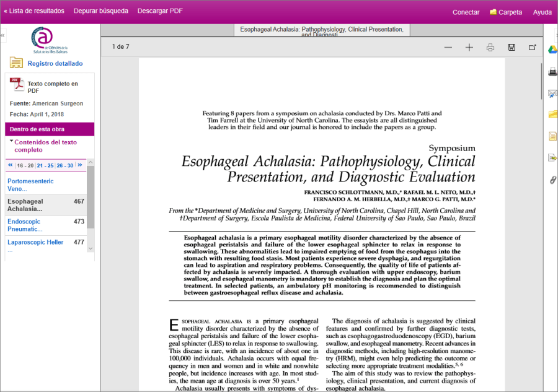Open Depurar búsqueda in the top bar
The width and height of the screenshot is (558, 392).
click(x=100, y=11)
